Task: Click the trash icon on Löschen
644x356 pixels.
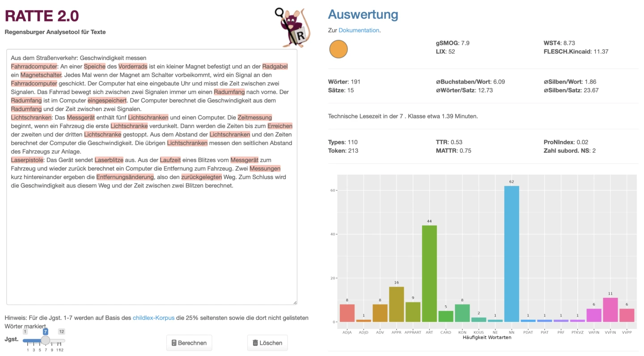Action: click(255, 343)
